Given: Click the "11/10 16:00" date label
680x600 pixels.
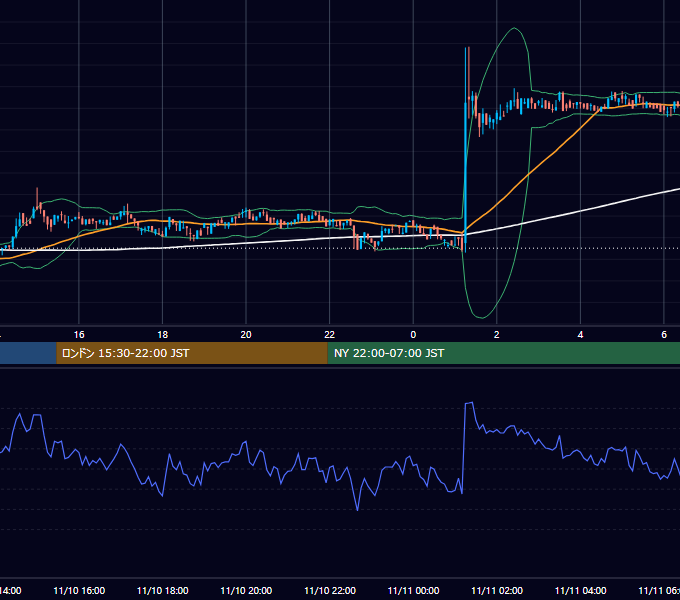Looking at the screenshot, I should [79, 590].
